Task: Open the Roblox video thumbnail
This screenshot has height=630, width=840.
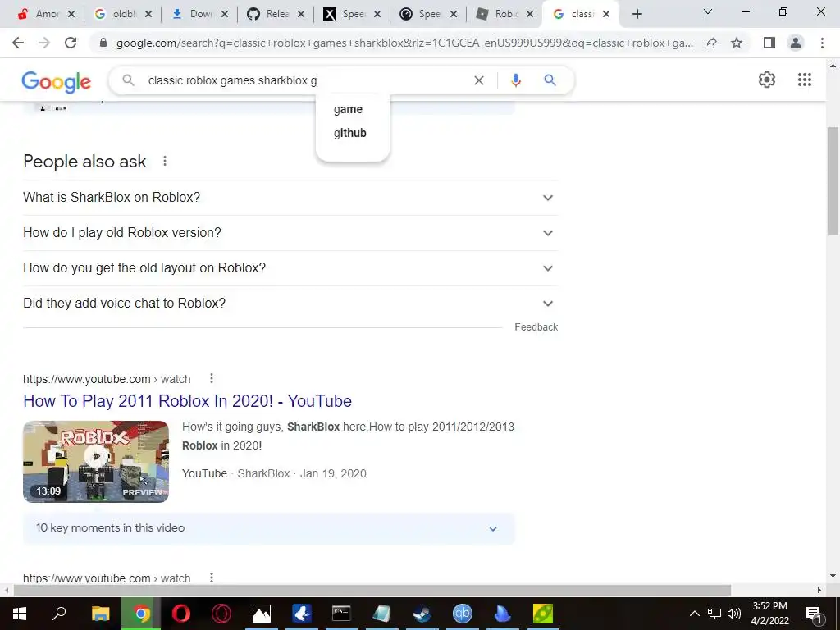Action: 96,462
